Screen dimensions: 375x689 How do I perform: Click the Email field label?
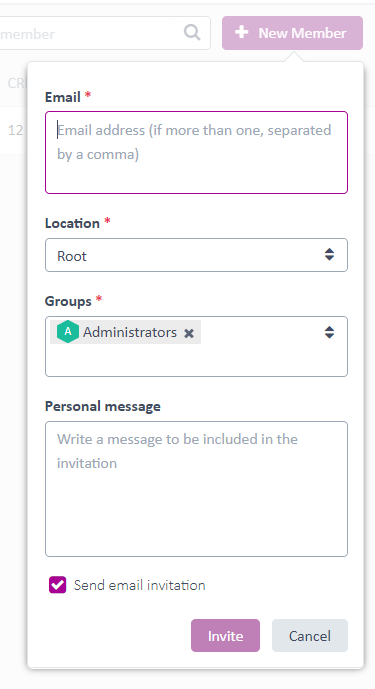tap(62, 97)
